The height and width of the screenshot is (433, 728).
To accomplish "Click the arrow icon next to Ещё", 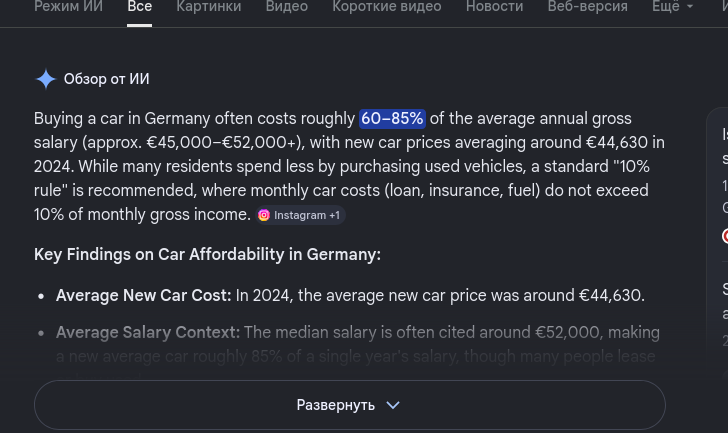I will pyautogui.click(x=690, y=6).
